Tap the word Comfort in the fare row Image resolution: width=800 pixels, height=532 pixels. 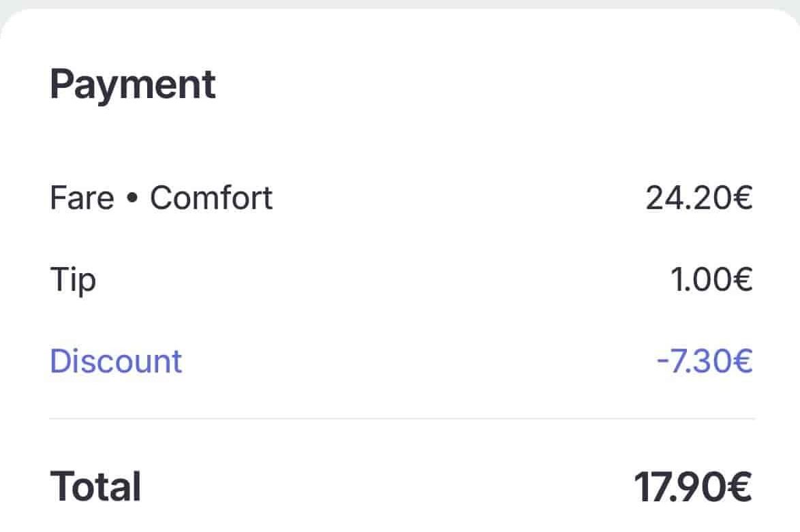click(x=211, y=198)
